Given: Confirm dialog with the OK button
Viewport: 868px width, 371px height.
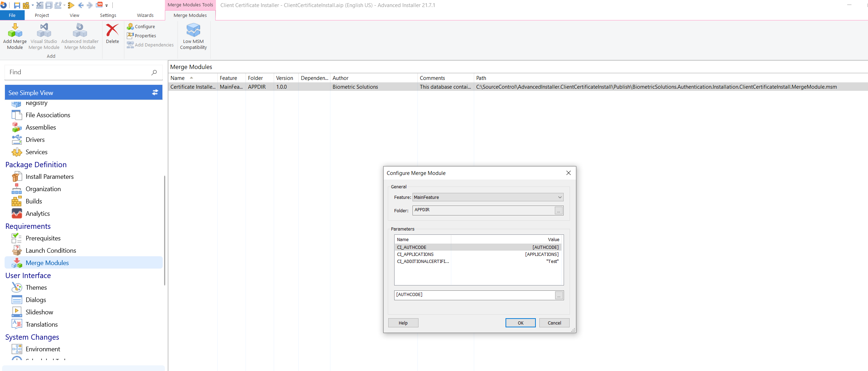Looking at the screenshot, I should coord(520,323).
